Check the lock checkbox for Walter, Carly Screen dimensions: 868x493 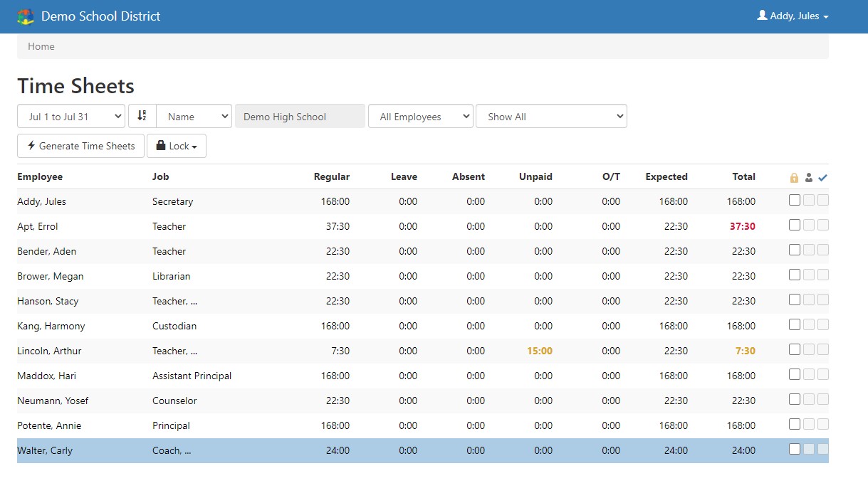tap(794, 450)
